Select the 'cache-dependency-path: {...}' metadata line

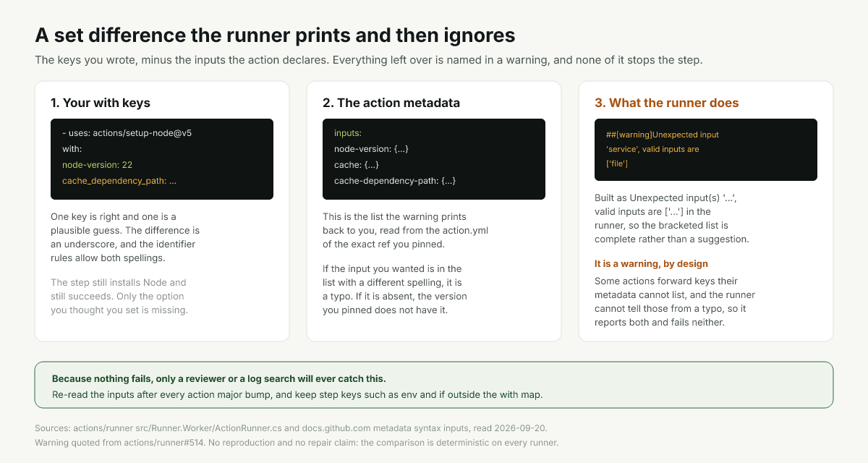click(395, 181)
